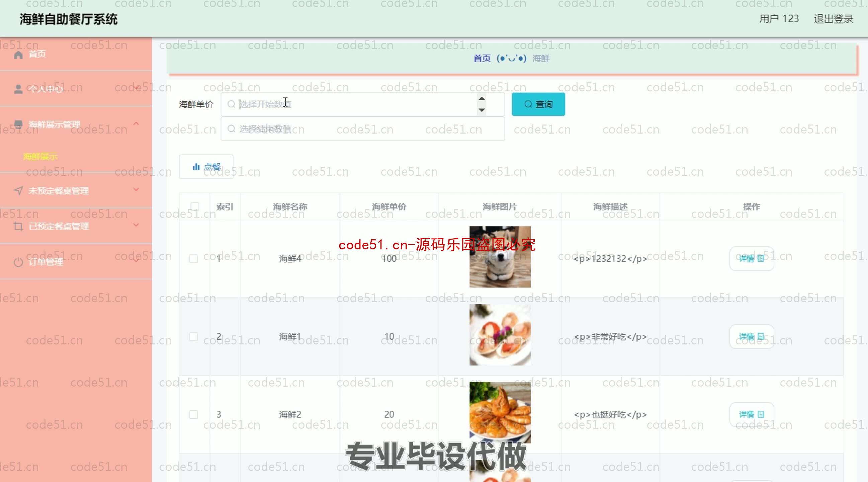Image resolution: width=868 pixels, height=482 pixels.
Task: Click the 海鲜 breadcrumb text
Action: click(x=541, y=58)
